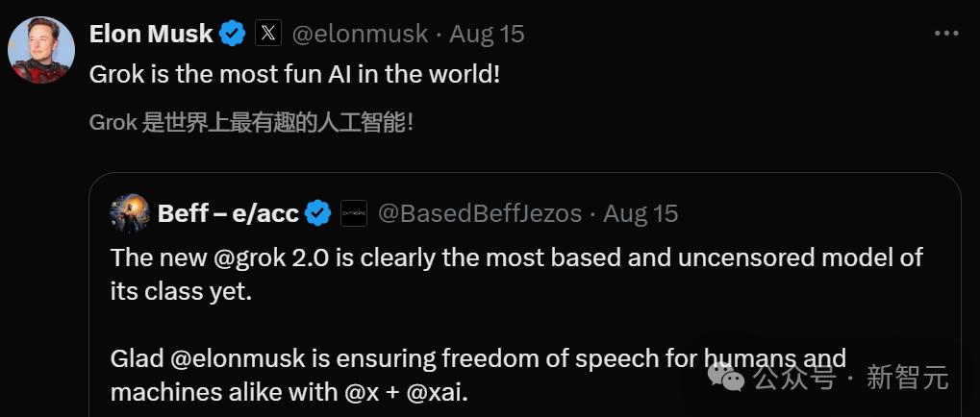
Task: Click the verified badge beside Beff – e/acc
Action: coord(318,213)
